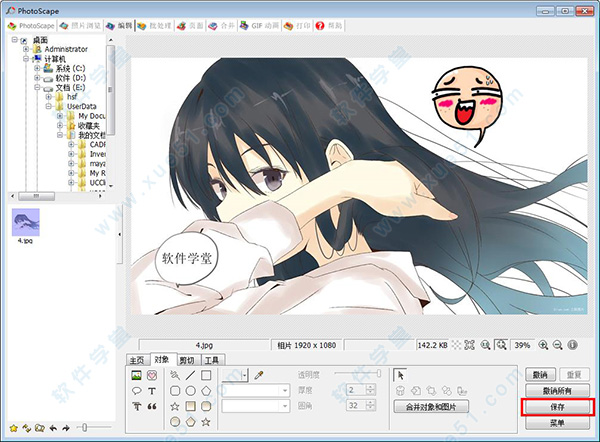The width and height of the screenshot is (600, 442).
Task: Expand the 软件 (D:) drive
Action: pyautogui.click(x=37, y=78)
